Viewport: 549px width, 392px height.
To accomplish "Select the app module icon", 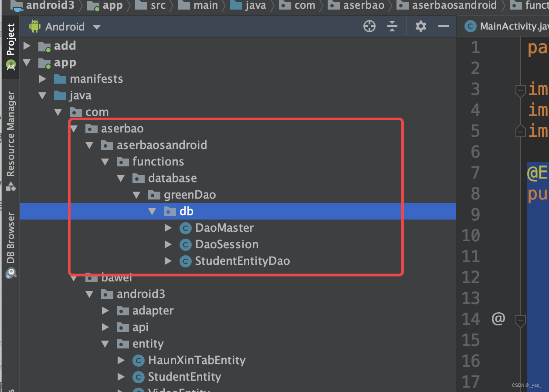I will tap(44, 63).
